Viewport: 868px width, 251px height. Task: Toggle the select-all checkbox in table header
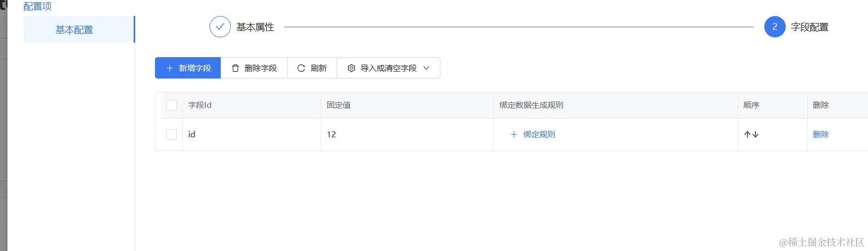coord(172,105)
